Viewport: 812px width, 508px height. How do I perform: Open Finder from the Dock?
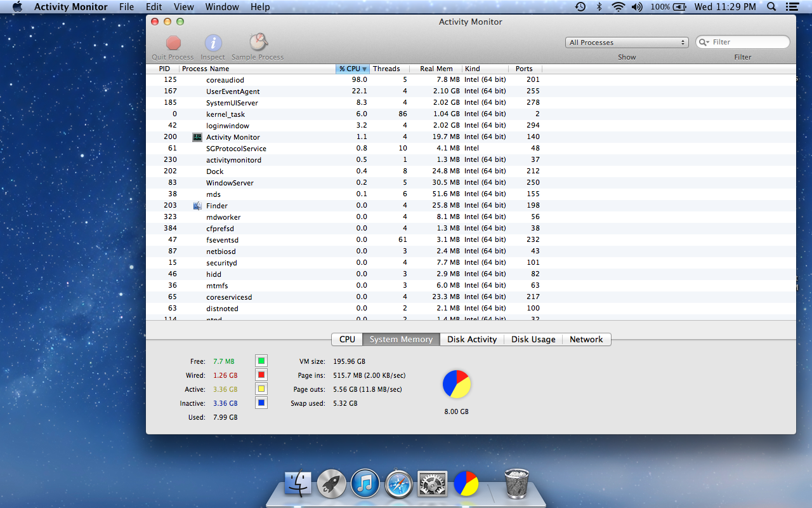298,484
